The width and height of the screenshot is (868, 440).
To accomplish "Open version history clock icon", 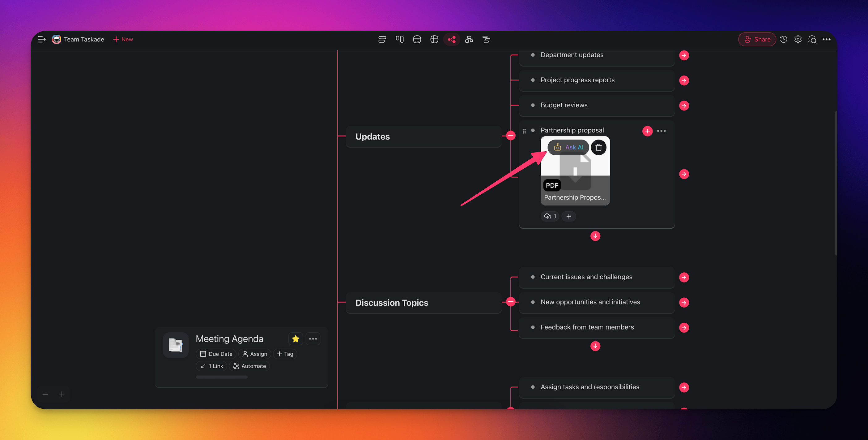I will 783,39.
